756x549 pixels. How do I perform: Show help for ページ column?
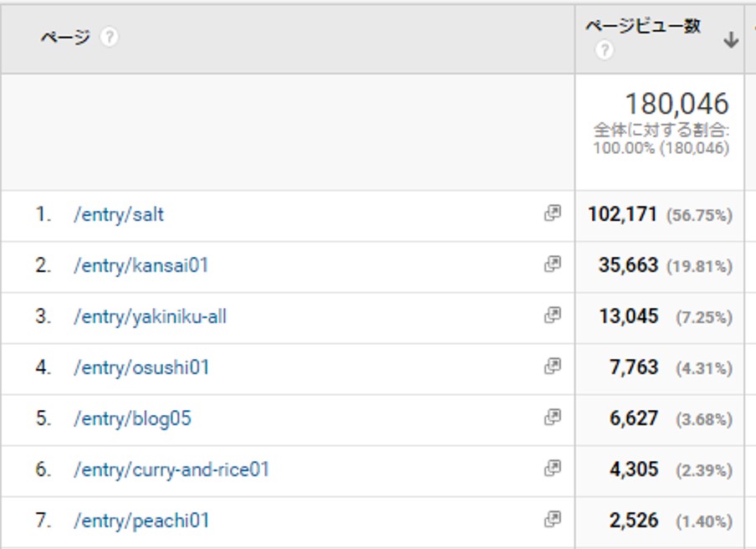click(109, 37)
